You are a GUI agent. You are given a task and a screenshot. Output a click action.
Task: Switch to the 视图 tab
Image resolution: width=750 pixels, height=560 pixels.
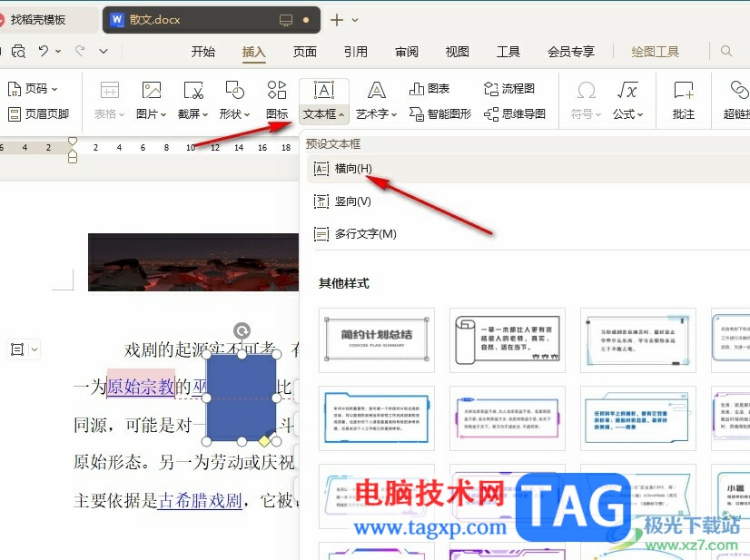pos(458,52)
